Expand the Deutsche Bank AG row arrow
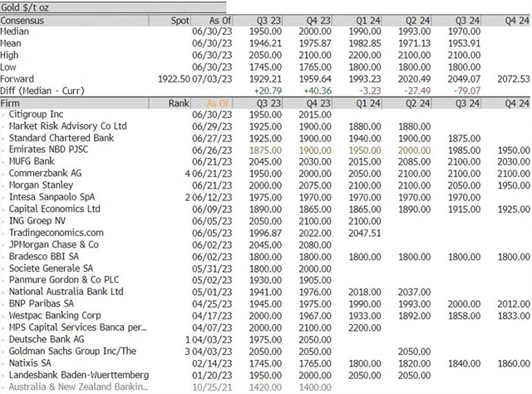Image resolution: width=532 pixels, height=394 pixels. click(7, 340)
